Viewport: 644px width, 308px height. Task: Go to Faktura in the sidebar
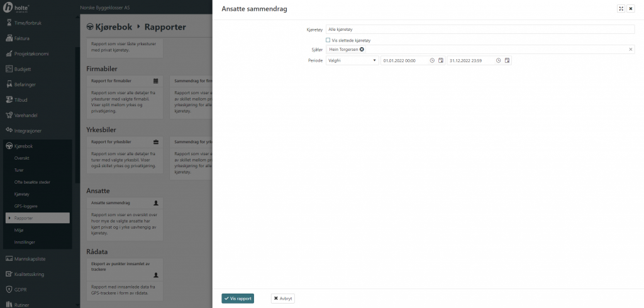(x=22, y=38)
